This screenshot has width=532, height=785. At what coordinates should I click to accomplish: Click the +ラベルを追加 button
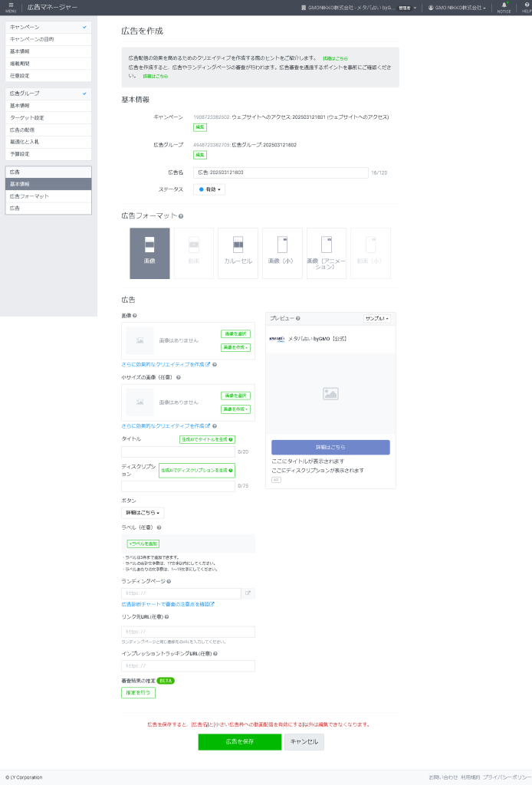click(x=143, y=544)
